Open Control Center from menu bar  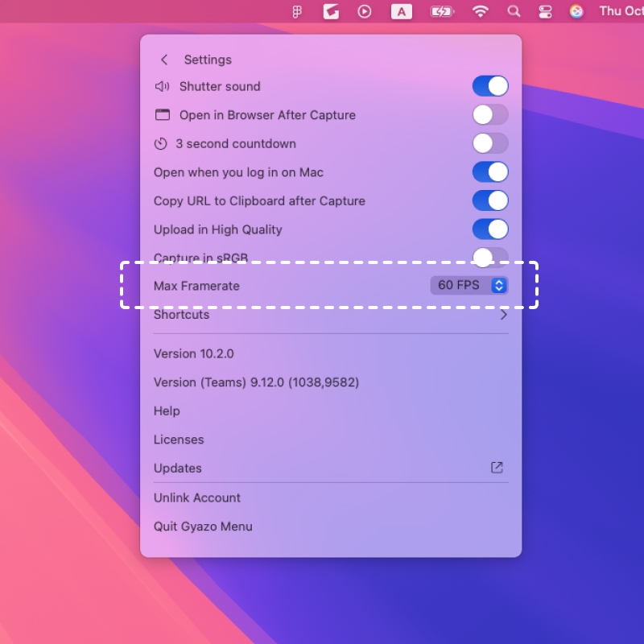[x=545, y=11]
